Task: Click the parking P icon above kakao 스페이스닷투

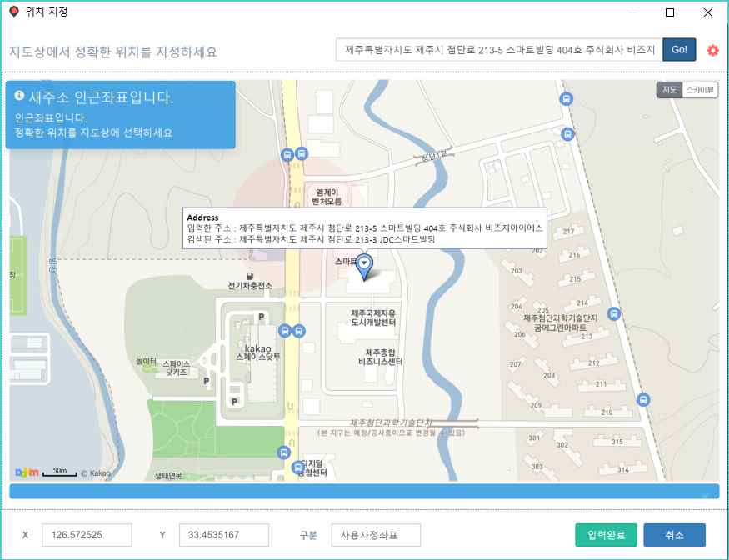Action: click(262, 317)
